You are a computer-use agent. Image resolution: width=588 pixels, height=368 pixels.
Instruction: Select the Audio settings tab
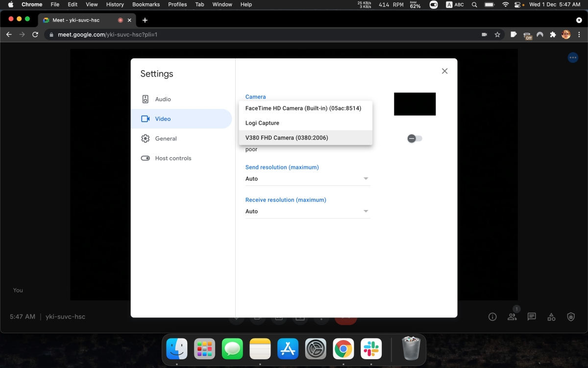181,99
